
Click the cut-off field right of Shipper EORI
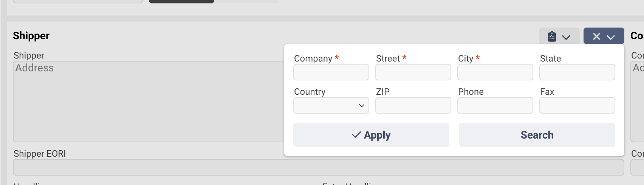click(x=638, y=167)
